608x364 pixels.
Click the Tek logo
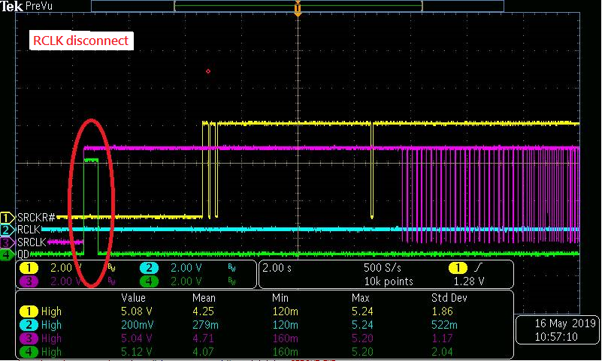point(11,7)
